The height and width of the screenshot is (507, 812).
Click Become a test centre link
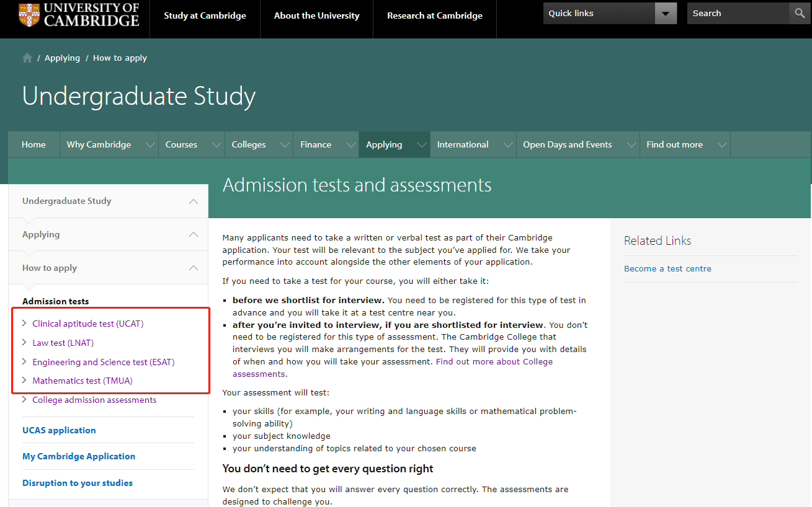(667, 268)
